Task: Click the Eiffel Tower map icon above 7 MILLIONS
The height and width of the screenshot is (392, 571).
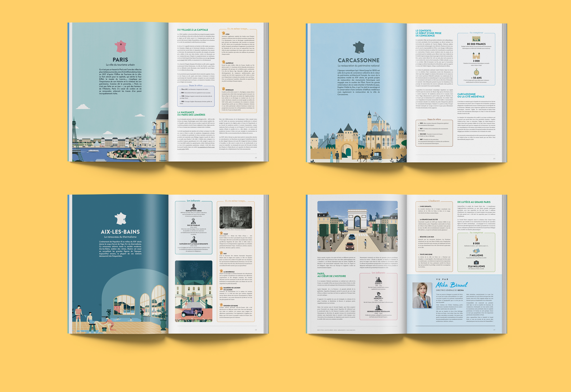Action: [x=476, y=251]
